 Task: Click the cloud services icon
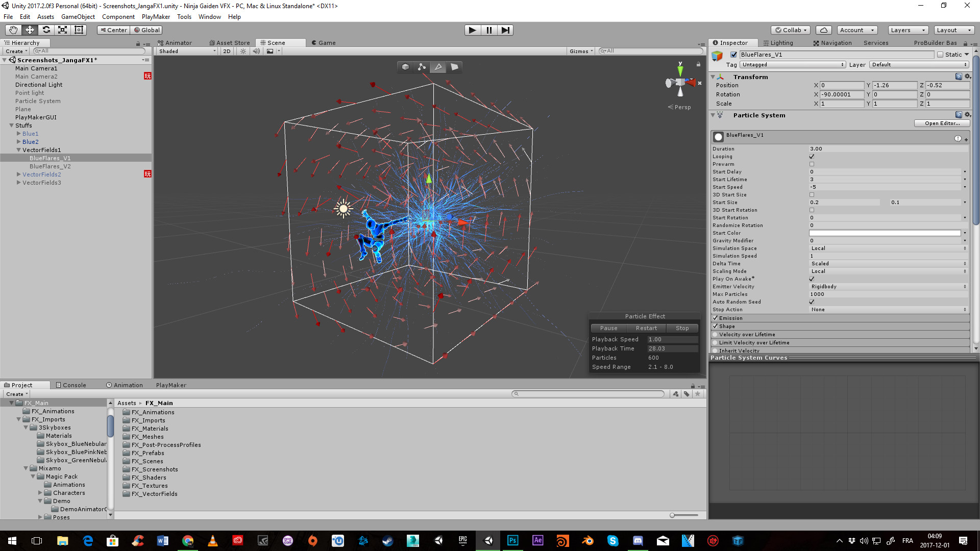pos(823,30)
